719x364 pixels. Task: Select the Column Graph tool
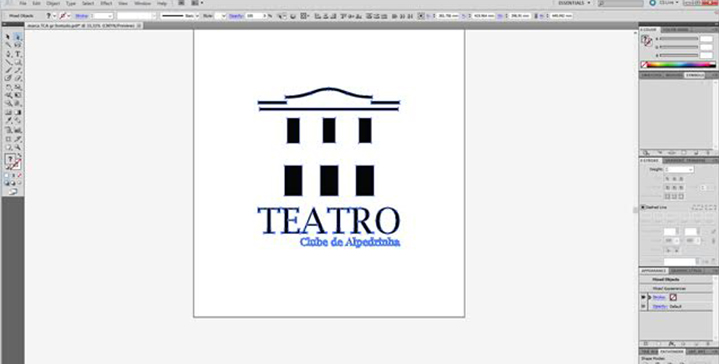click(18, 130)
